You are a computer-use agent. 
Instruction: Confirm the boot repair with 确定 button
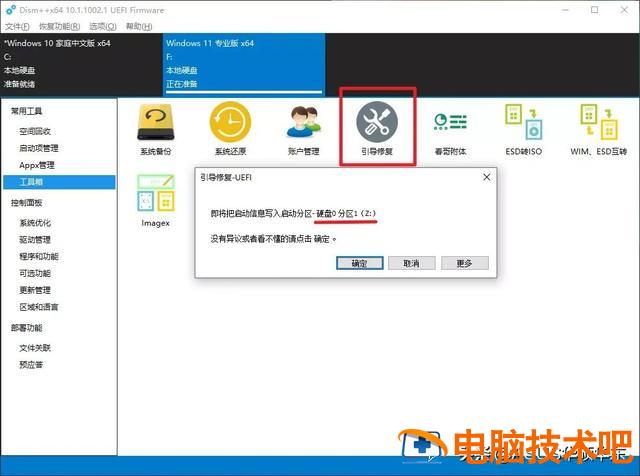point(360,263)
